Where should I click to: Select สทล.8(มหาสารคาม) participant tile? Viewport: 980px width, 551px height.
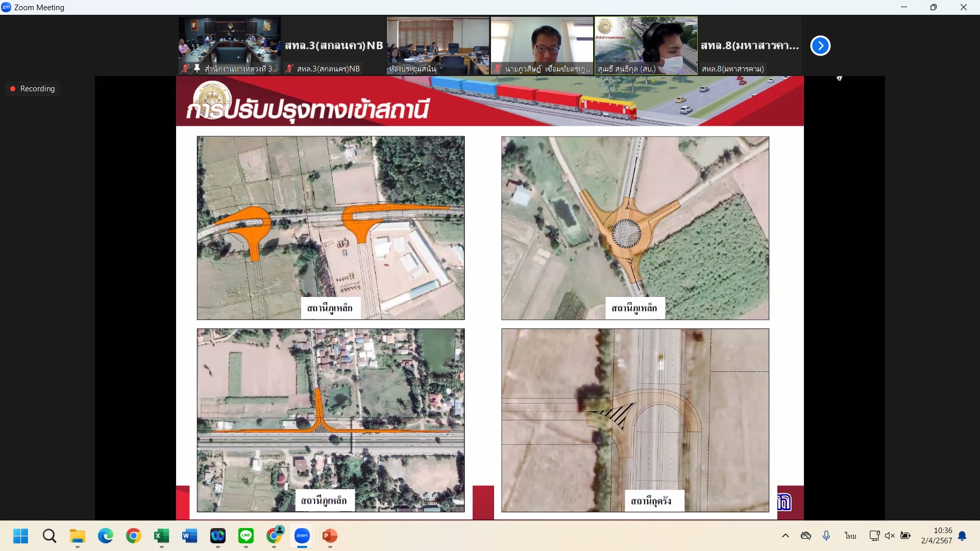[x=749, y=46]
